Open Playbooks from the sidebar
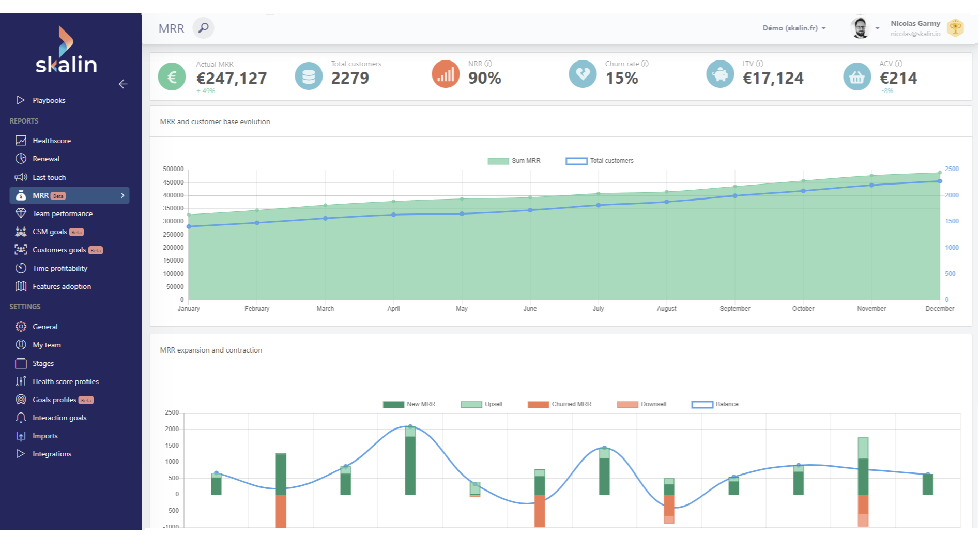 click(49, 100)
